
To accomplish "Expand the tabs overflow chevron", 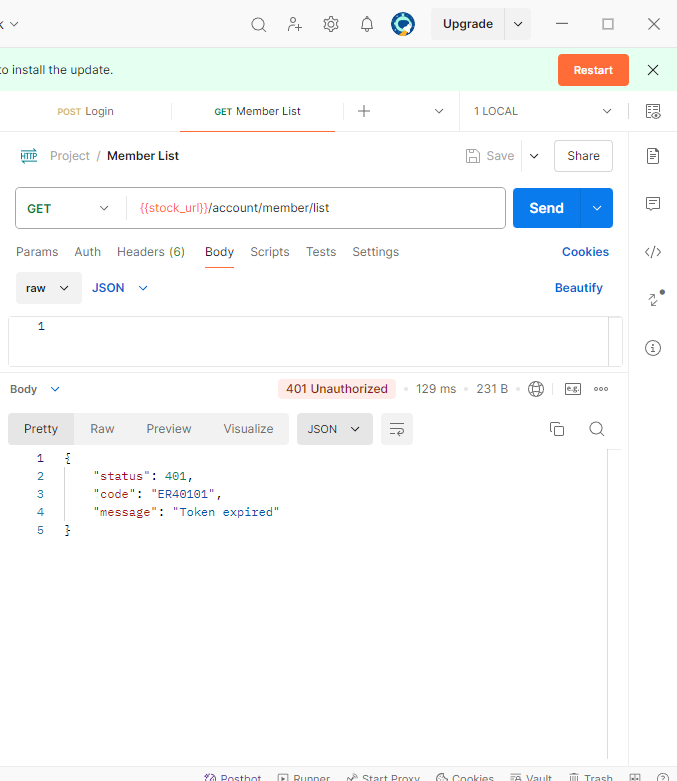I will pos(439,111).
